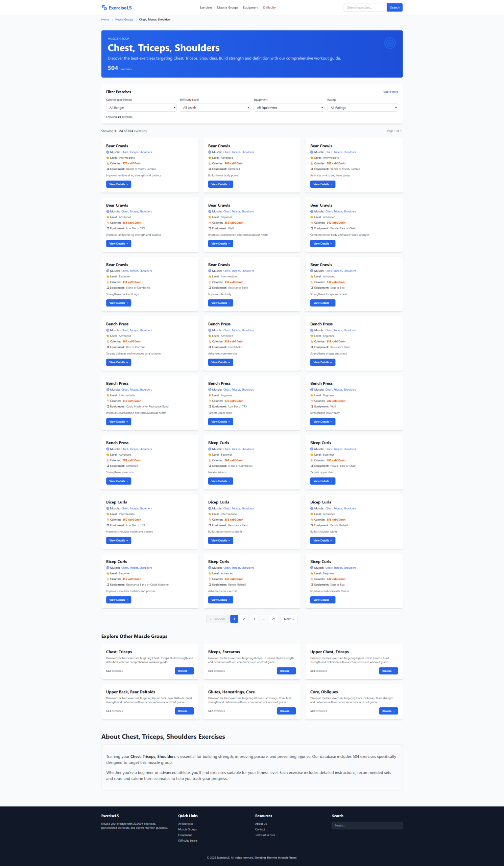Expand the Rating filter dropdown

362,108
